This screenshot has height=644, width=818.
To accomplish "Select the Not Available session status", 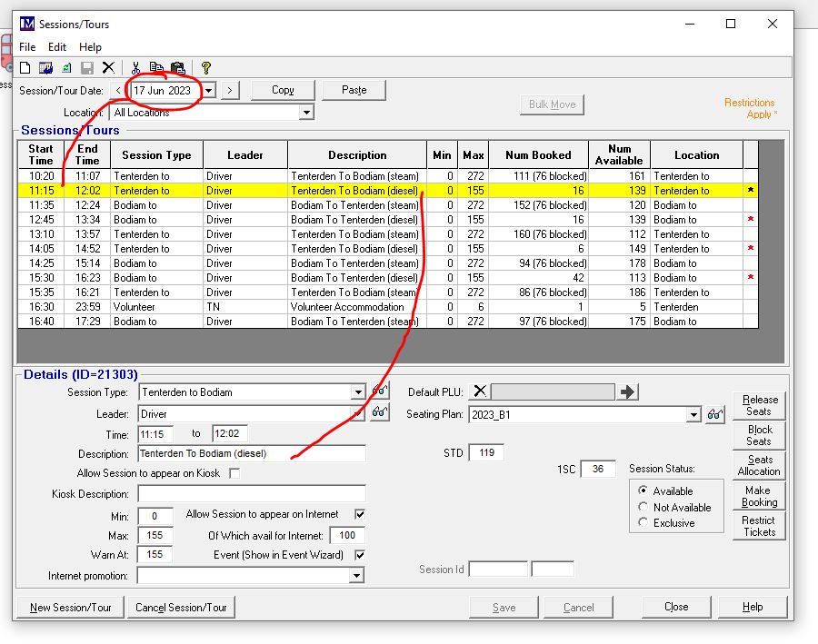I will [x=643, y=507].
